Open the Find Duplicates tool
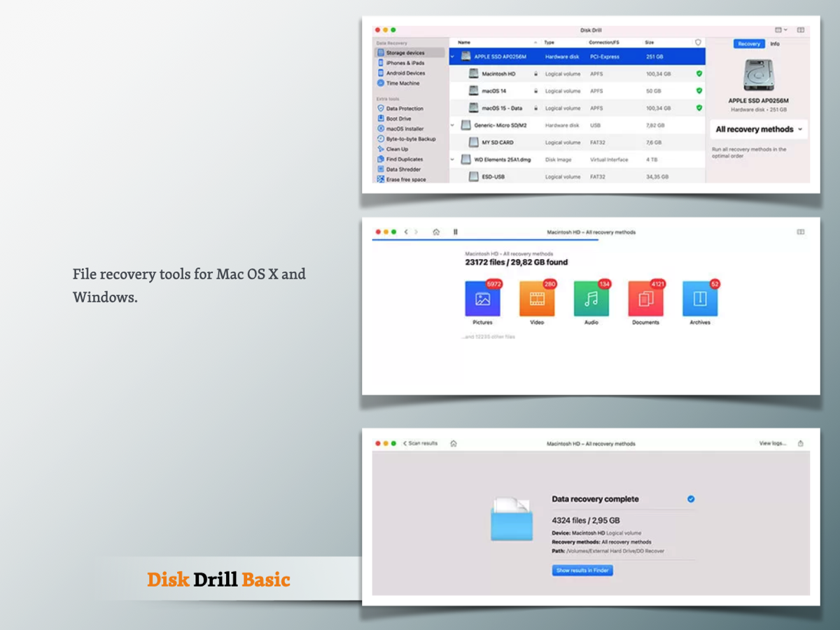This screenshot has height=630, width=840. click(x=404, y=159)
